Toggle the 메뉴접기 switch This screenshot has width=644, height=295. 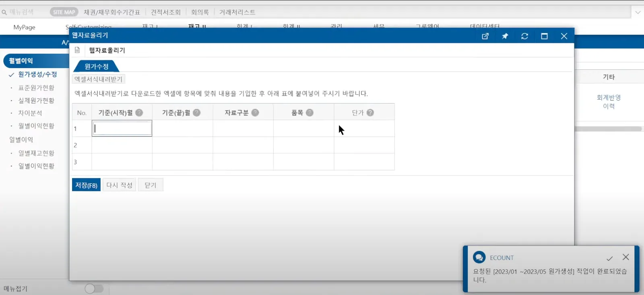coord(94,289)
